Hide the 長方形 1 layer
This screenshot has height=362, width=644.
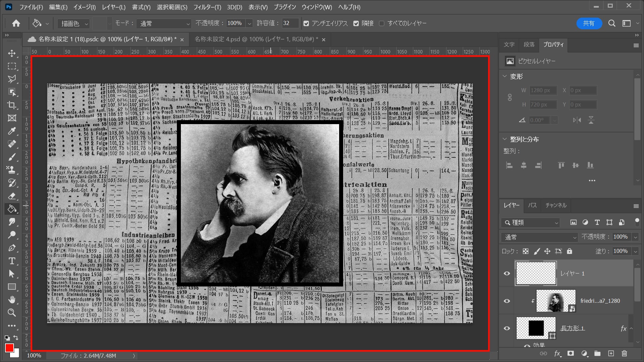507,328
